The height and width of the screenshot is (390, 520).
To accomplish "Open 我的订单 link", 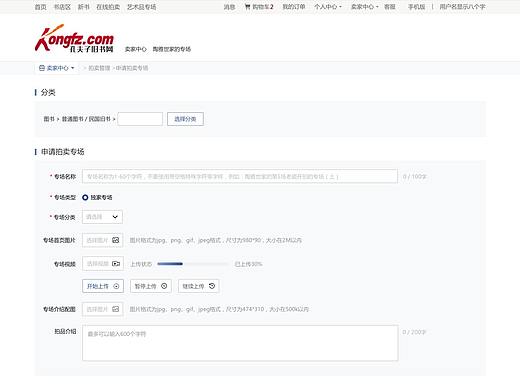I will [294, 7].
